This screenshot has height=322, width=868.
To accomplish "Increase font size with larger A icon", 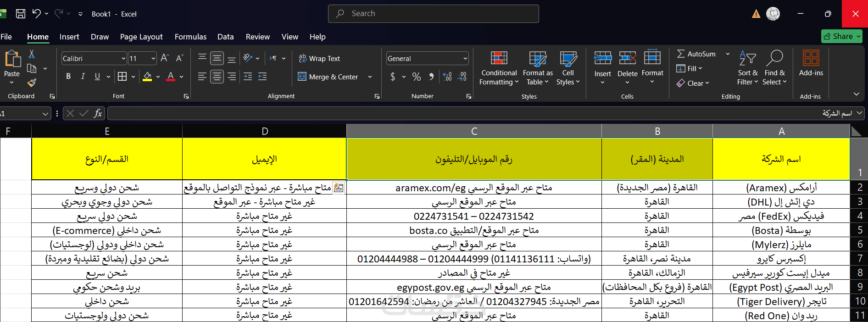I will click(165, 58).
